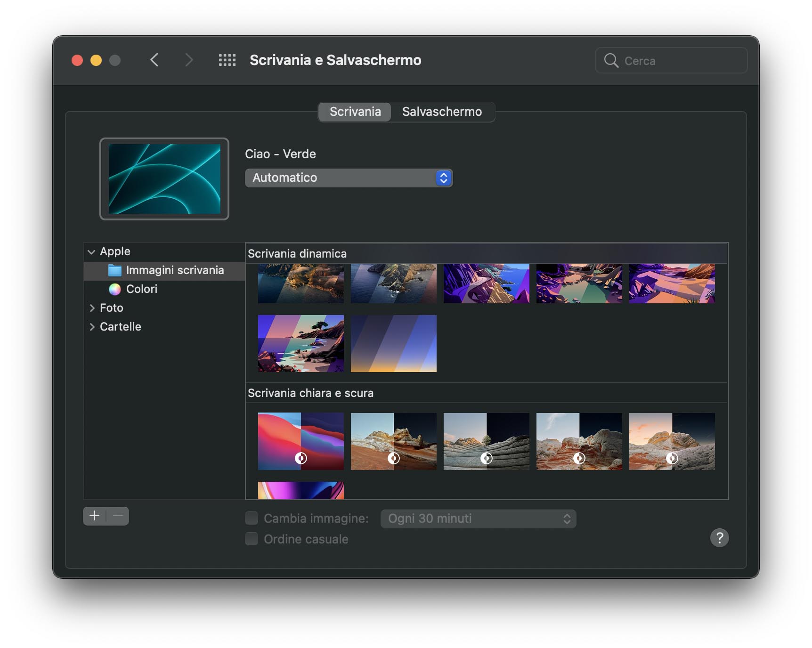
Task: Choose the blue-orange gradient dynamic wallpaper
Action: 393,344
